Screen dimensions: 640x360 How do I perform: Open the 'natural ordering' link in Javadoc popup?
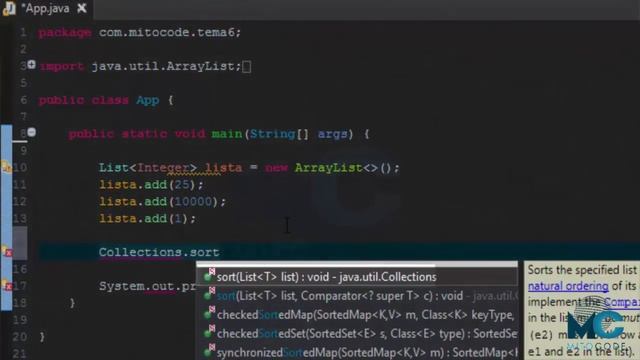click(x=568, y=287)
